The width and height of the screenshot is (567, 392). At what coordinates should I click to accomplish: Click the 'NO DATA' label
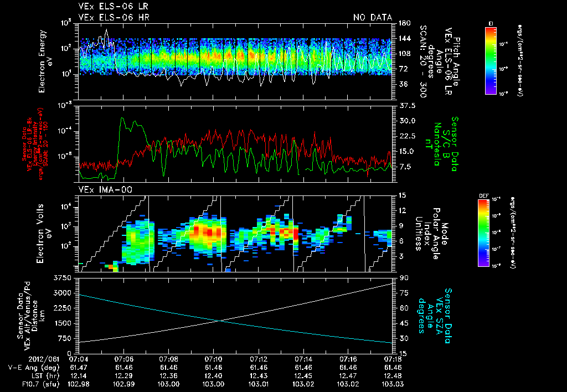pyautogui.click(x=373, y=17)
